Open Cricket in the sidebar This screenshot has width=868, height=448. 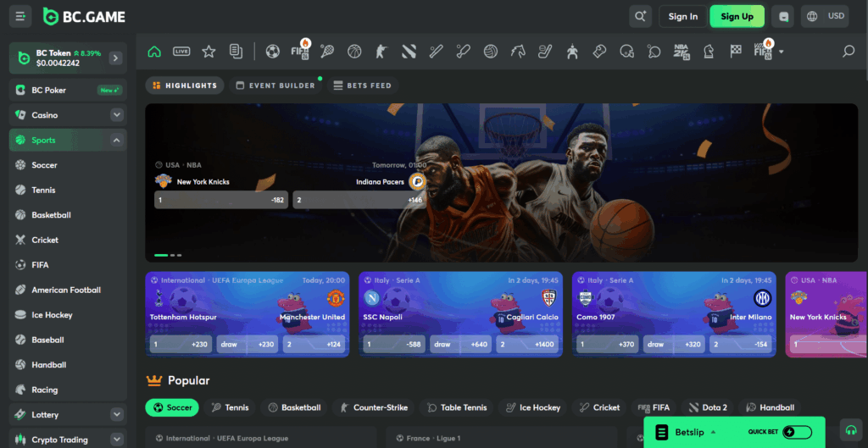(68, 240)
